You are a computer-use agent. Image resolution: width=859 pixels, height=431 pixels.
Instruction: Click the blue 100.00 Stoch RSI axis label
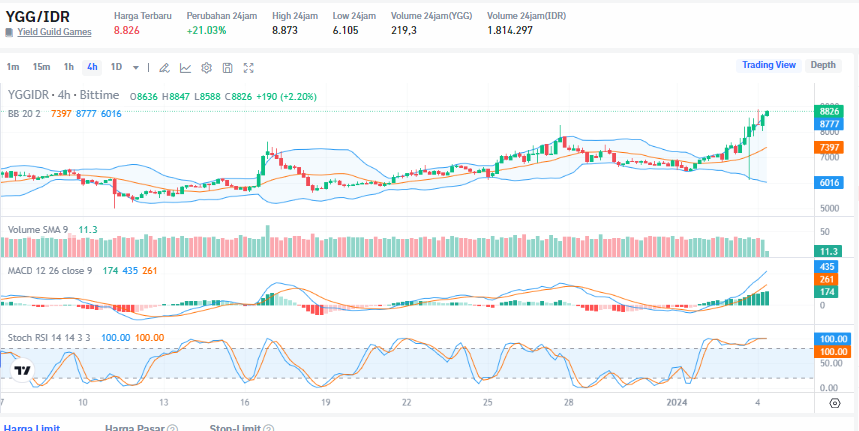[x=833, y=339]
